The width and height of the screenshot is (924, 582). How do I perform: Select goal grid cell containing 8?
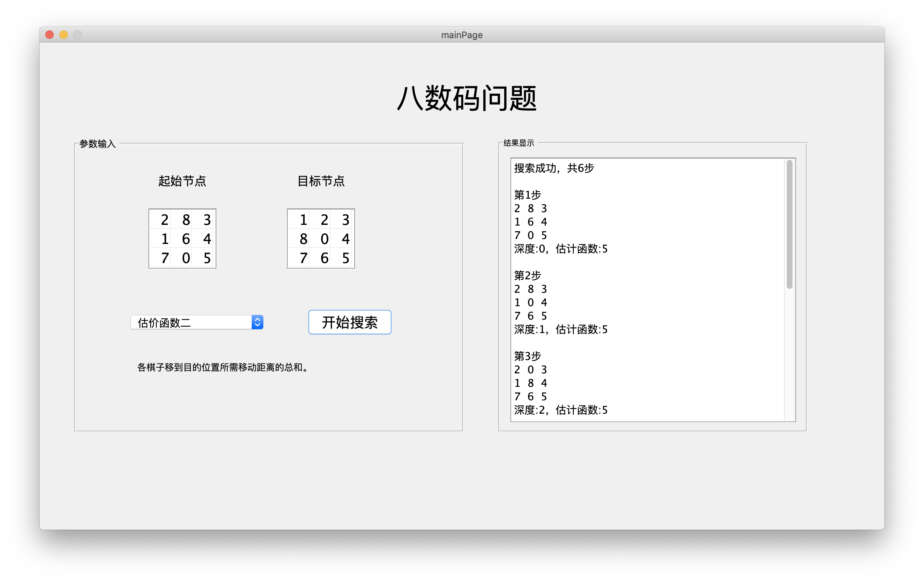coord(303,239)
